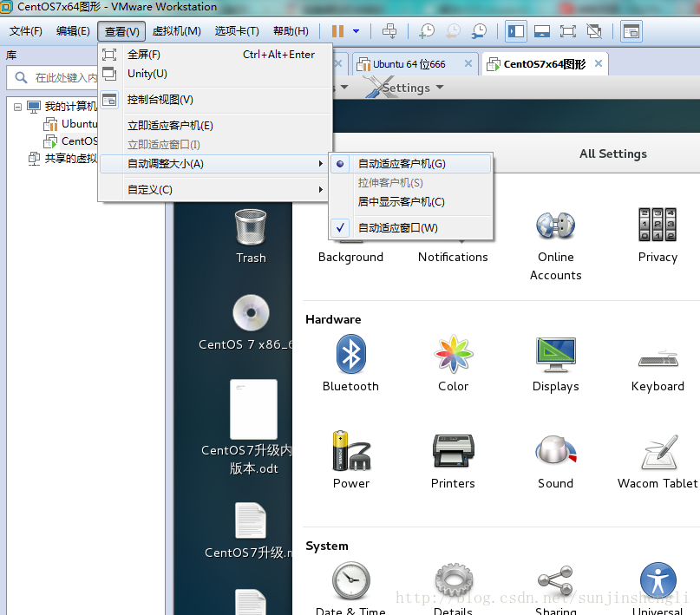Screen dimensions: 700x615
Task: Open the 编辑(E) menu
Action: pyautogui.click(x=73, y=31)
